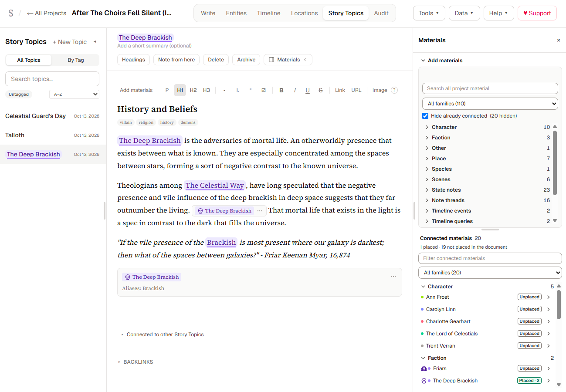Toggle the Materials panel button
The image size is (566, 392).
coord(288,60)
